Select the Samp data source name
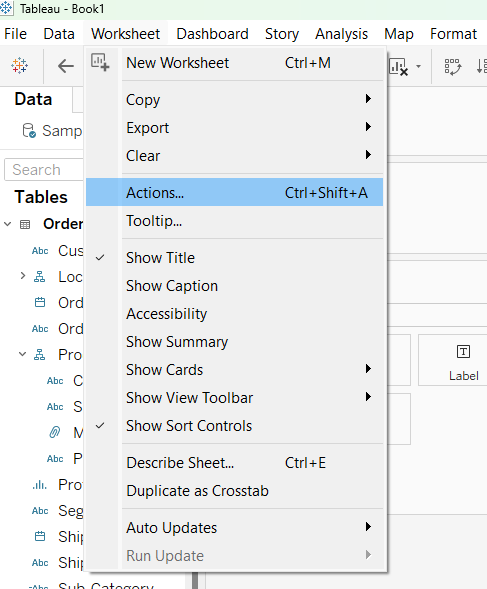This screenshot has width=487, height=589. tap(62, 131)
